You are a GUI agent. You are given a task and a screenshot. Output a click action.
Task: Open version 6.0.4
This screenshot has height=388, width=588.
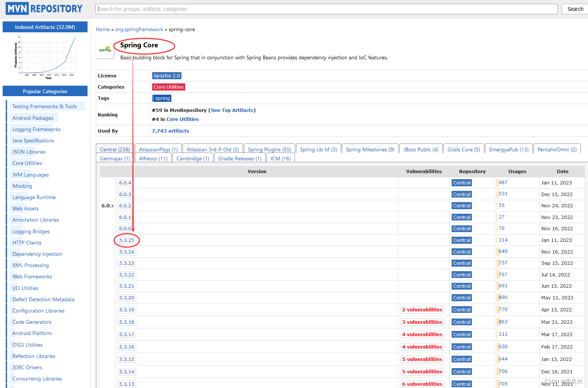[x=125, y=183]
